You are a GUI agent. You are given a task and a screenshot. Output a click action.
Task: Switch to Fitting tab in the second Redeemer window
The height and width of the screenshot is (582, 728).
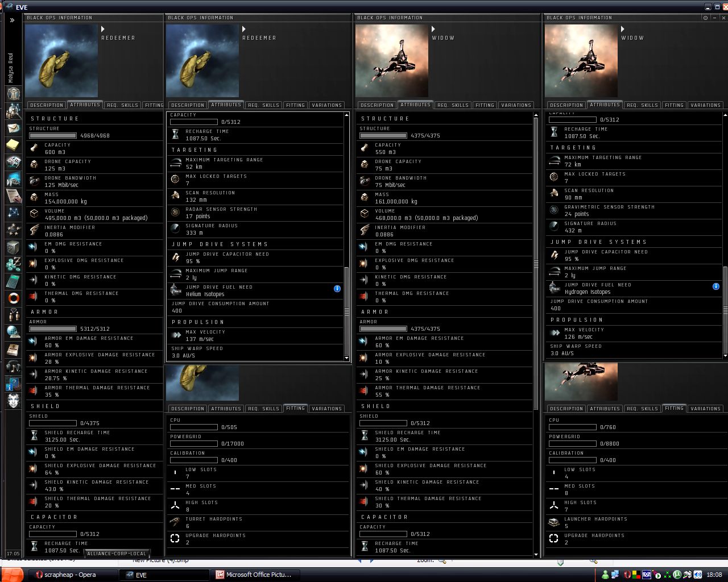[x=295, y=105]
